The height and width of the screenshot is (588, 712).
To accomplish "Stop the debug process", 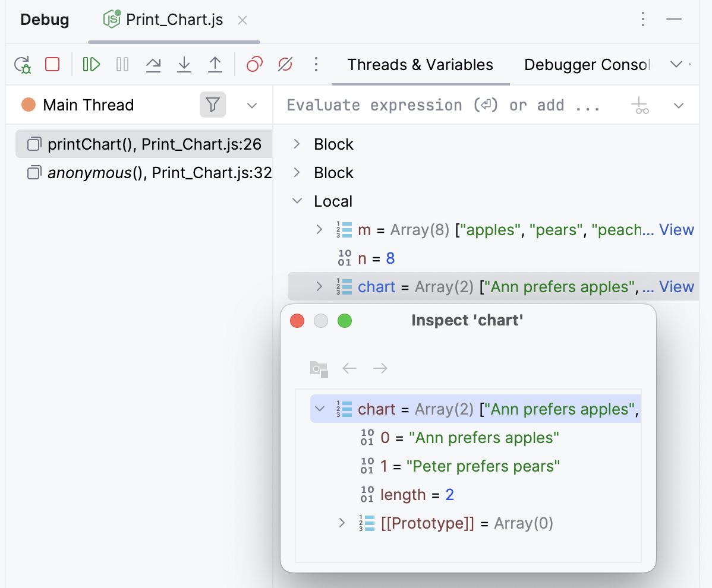I will tap(52, 64).
